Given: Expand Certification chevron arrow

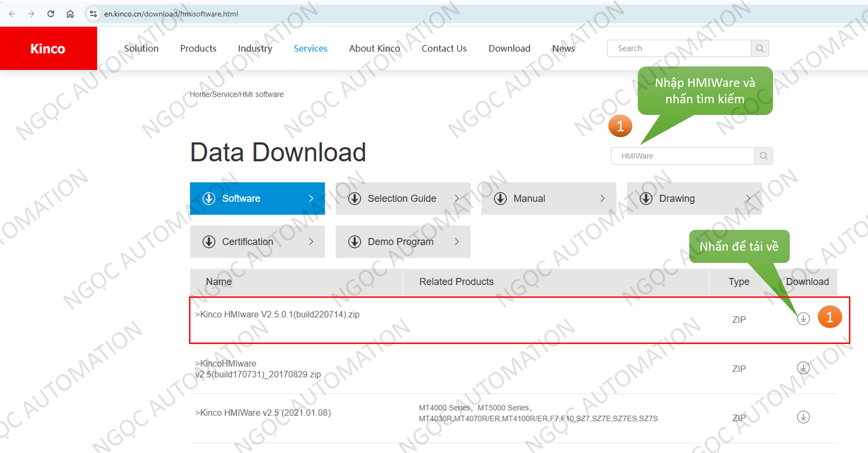Looking at the screenshot, I should coord(311,242).
